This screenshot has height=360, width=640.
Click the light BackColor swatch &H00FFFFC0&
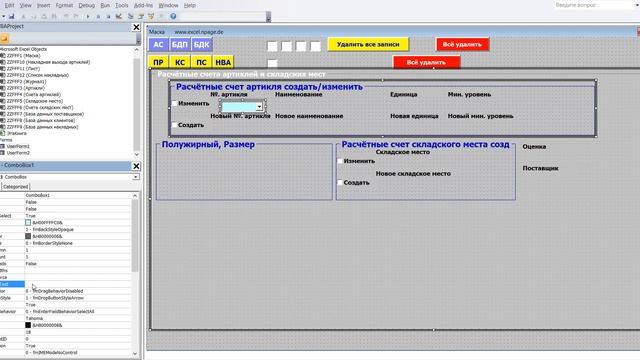pos(28,222)
